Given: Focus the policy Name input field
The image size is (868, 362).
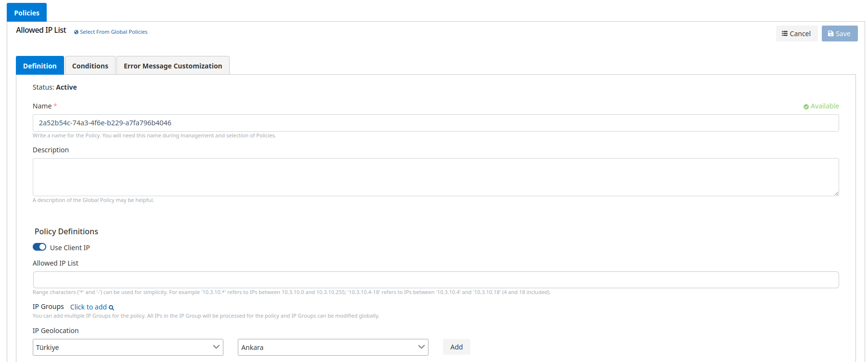Looking at the screenshot, I should pos(436,123).
